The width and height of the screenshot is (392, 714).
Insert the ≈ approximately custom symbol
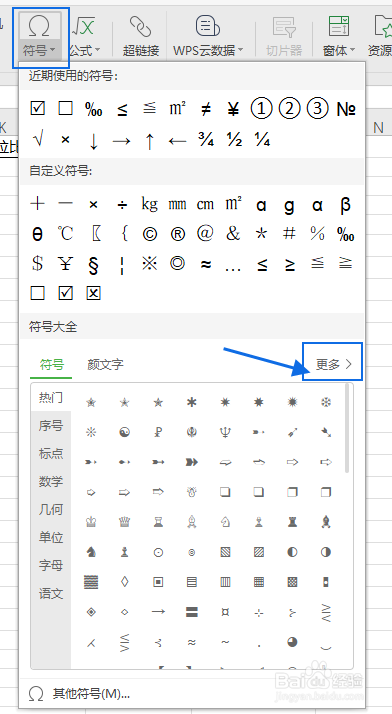click(x=206, y=264)
